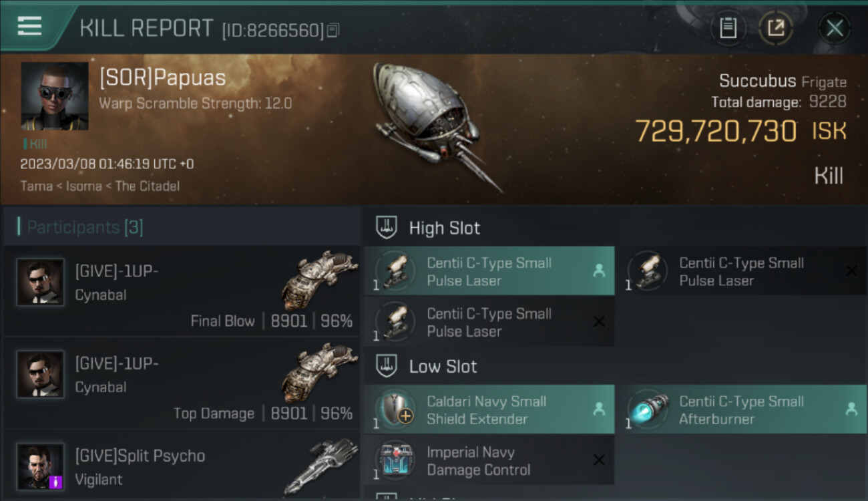Click the clipboard icon in the header

click(728, 28)
